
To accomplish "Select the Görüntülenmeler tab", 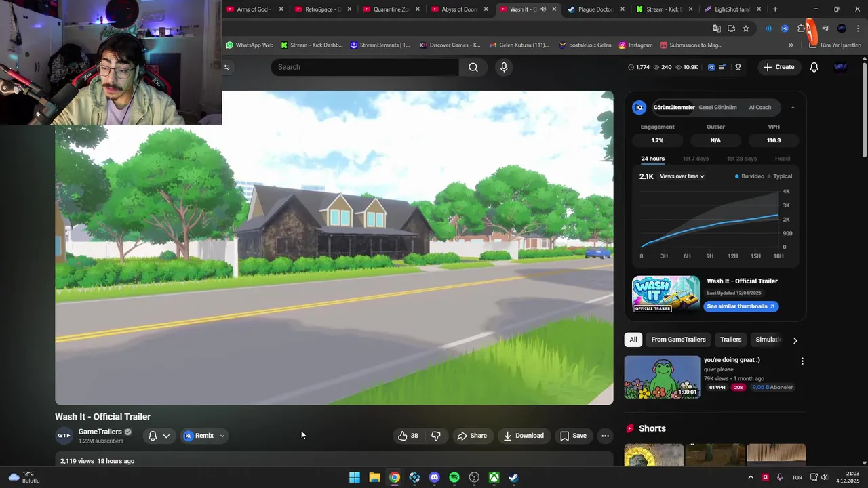I will point(674,107).
